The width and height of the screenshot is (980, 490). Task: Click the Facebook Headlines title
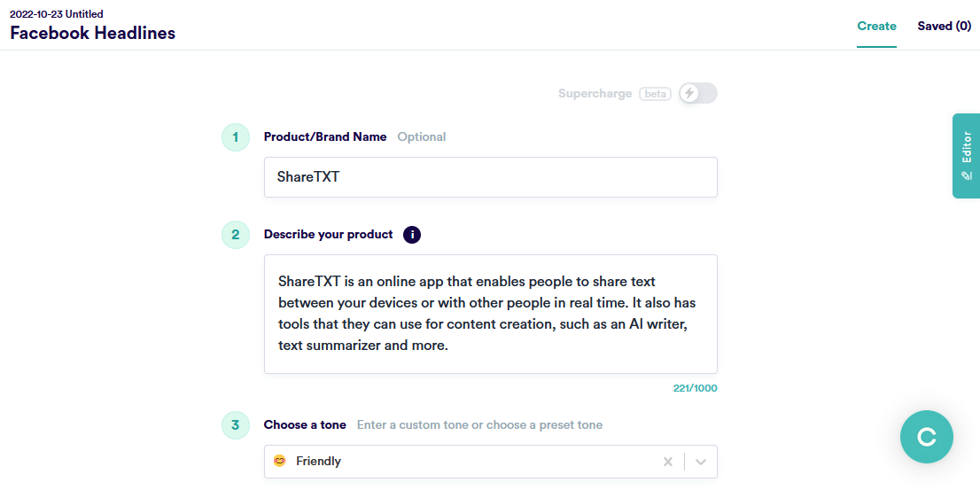tap(93, 34)
